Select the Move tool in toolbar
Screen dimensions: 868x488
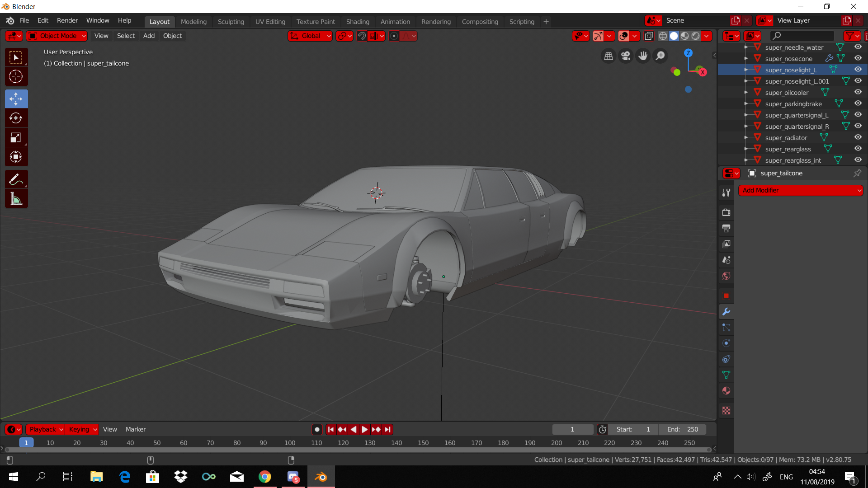(x=16, y=99)
